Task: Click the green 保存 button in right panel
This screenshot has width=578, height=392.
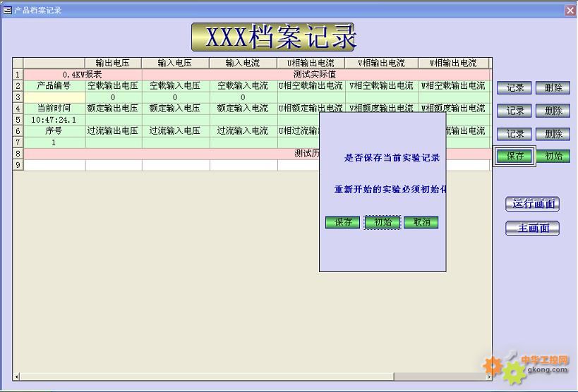Action: pos(514,156)
